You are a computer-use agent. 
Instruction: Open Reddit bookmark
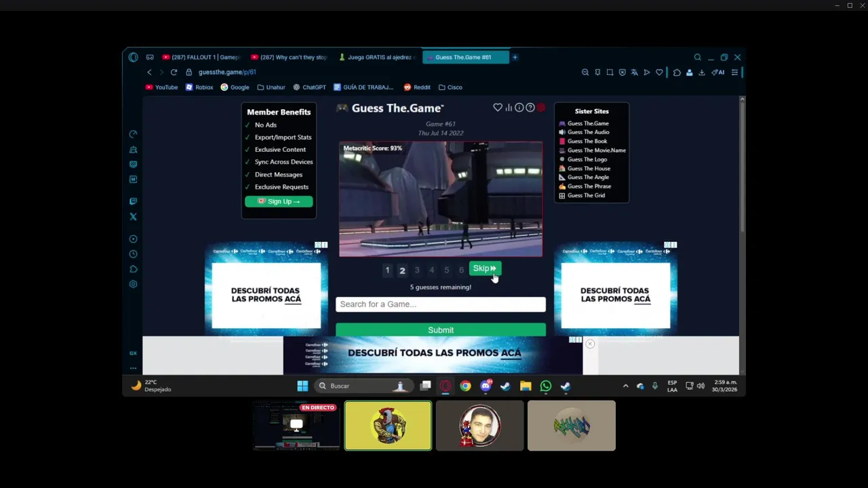(417, 87)
